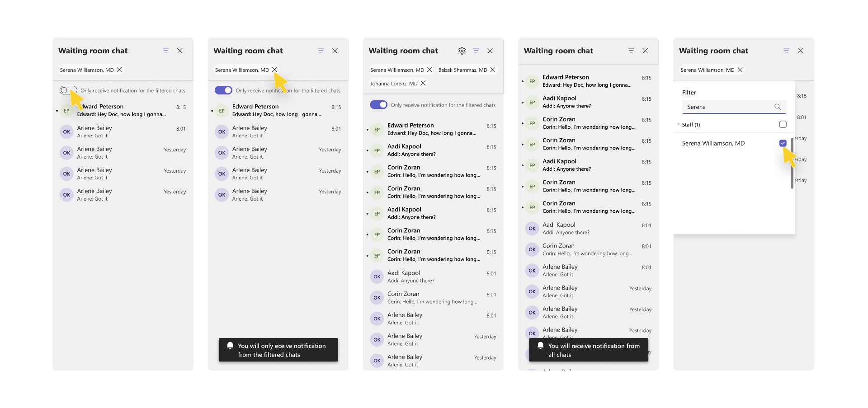Image resolution: width=868 pixels, height=408 pixels.
Task: Remove Babak Shammas, MD filter chip
Action: point(493,70)
